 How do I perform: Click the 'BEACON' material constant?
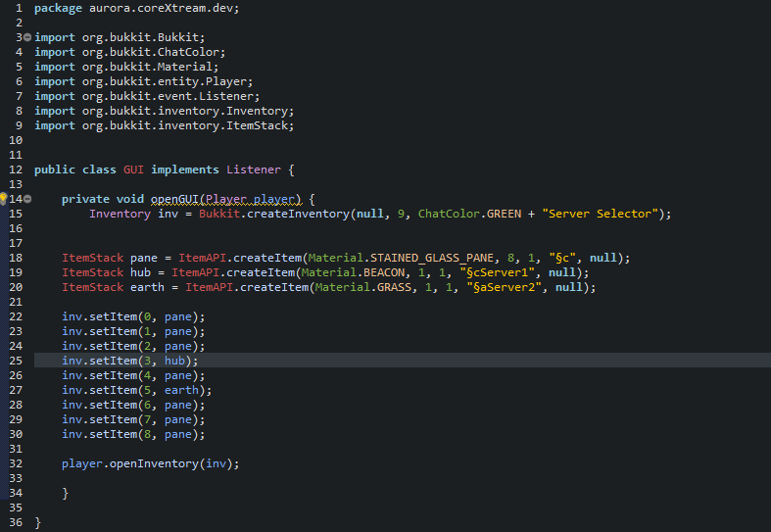click(x=384, y=273)
